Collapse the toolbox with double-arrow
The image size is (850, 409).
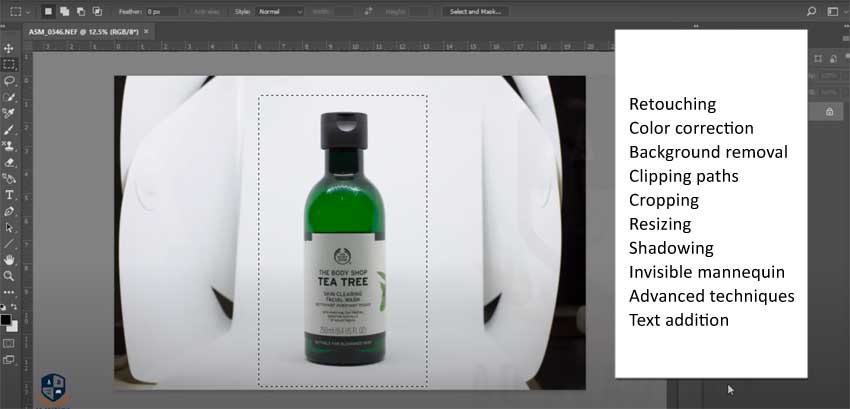coord(5,25)
